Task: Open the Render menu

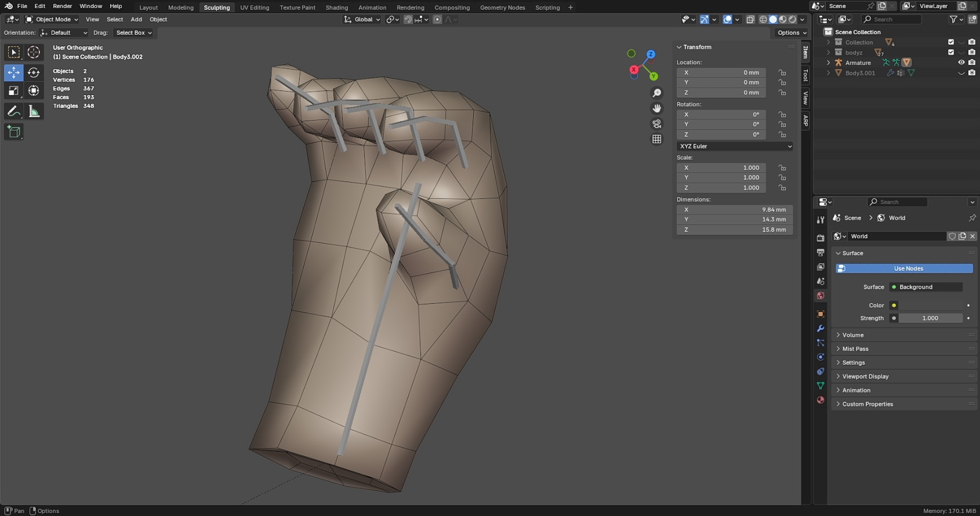Action: tap(63, 6)
